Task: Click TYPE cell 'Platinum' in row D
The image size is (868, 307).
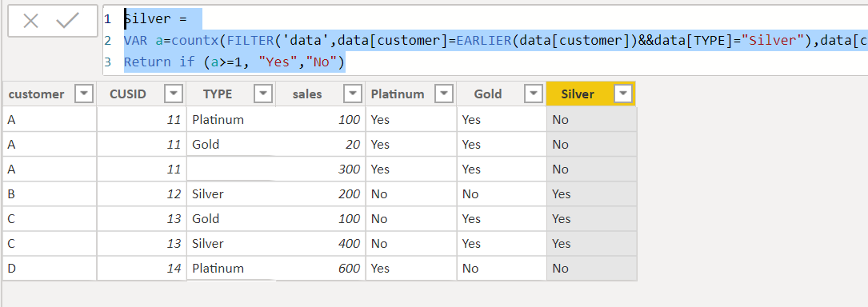Action: pos(231,269)
